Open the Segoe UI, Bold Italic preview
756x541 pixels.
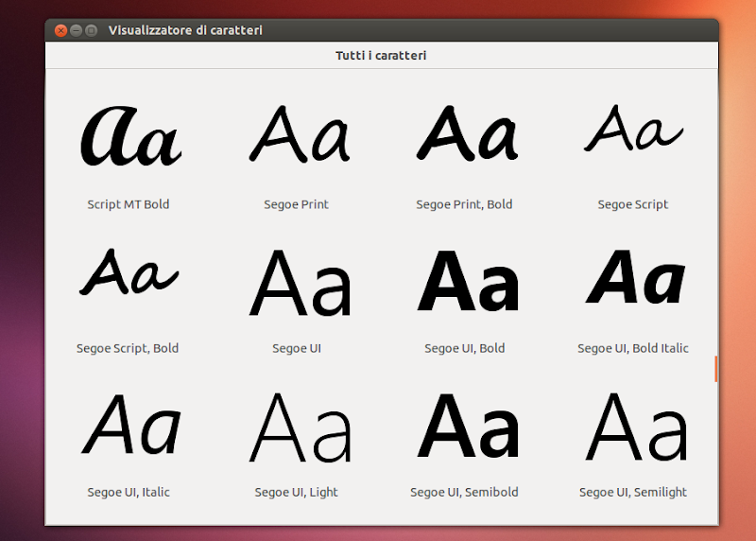click(x=635, y=276)
